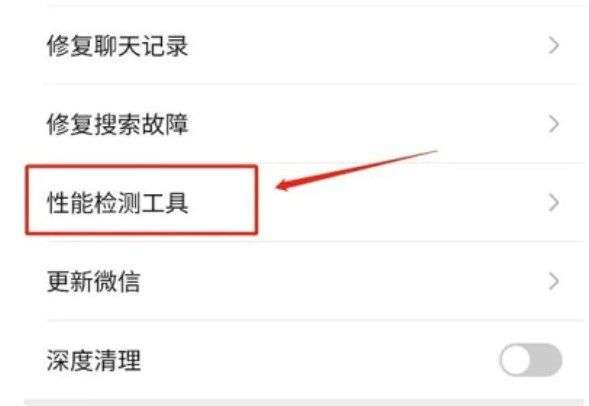The image size is (589, 406).
Task: Tap the chevron on 性能检测工具 row
Action: point(554,203)
